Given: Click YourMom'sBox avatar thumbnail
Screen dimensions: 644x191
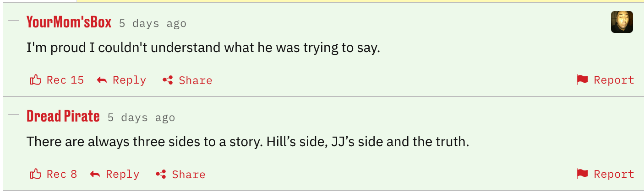Looking at the screenshot, I should click(x=622, y=22).
